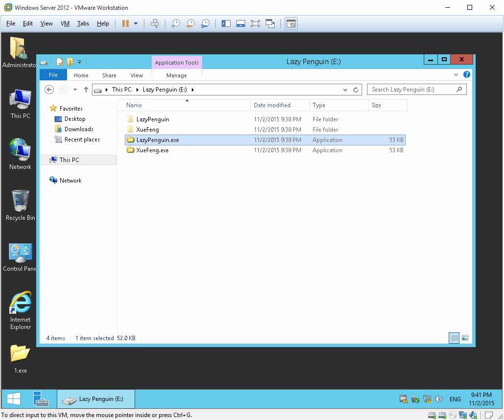Open the Manage tab under Application Tools
The width and height of the screenshot is (504, 420).
(177, 75)
